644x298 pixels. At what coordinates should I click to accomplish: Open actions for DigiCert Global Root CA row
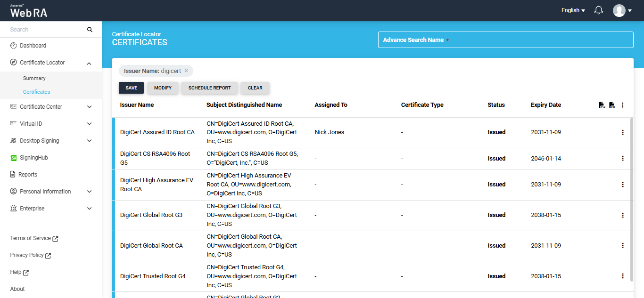pyautogui.click(x=622, y=246)
